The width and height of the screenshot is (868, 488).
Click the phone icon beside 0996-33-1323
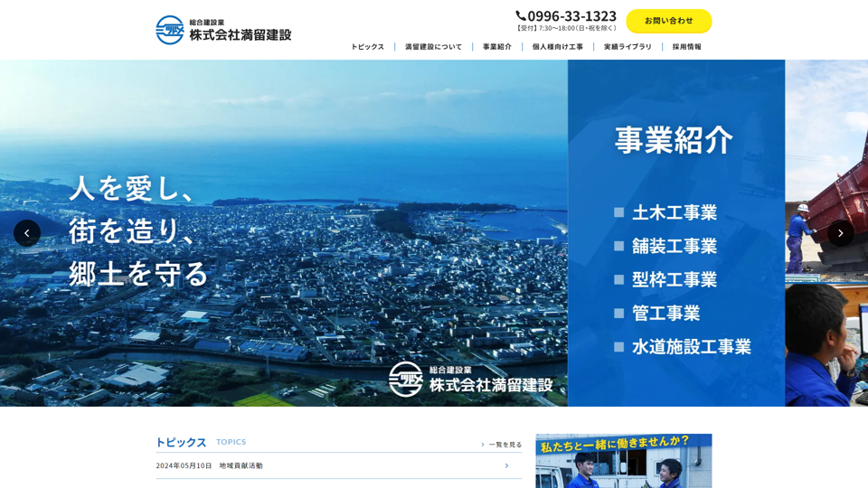(521, 15)
